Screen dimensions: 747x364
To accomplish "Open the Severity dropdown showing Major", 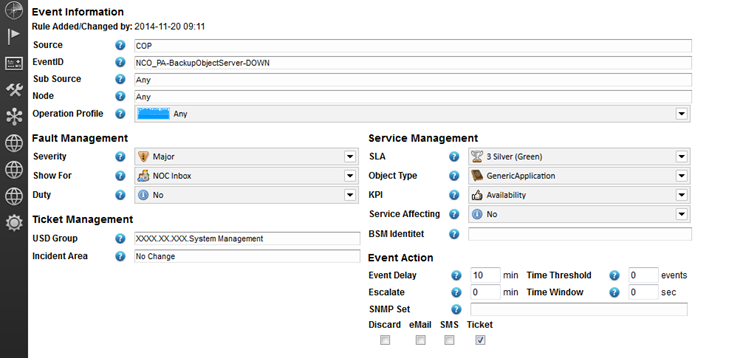I will click(246, 157).
